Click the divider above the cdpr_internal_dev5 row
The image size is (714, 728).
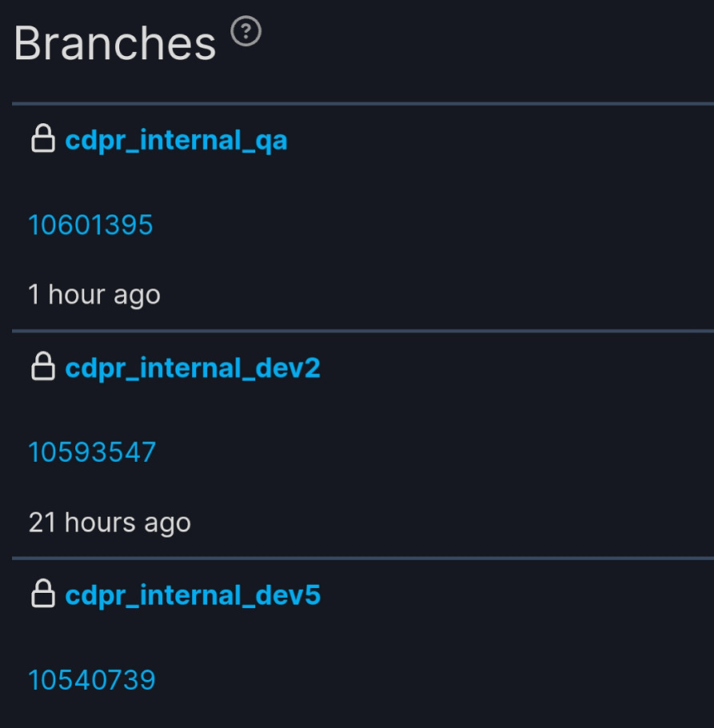tap(360, 558)
